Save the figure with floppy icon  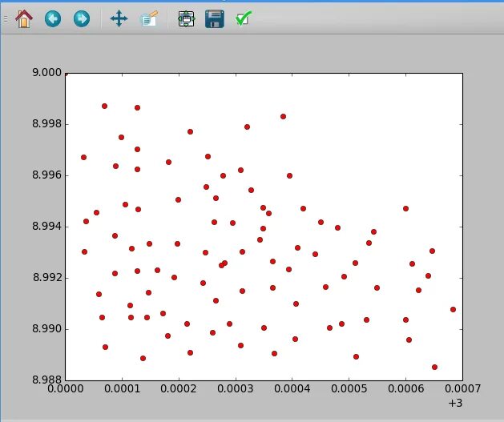click(215, 18)
